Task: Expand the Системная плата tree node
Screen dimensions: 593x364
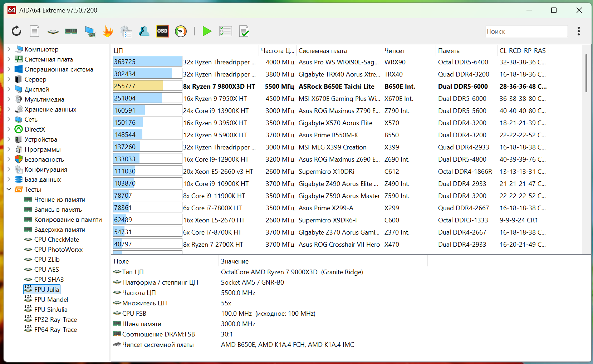Action: coord(9,59)
